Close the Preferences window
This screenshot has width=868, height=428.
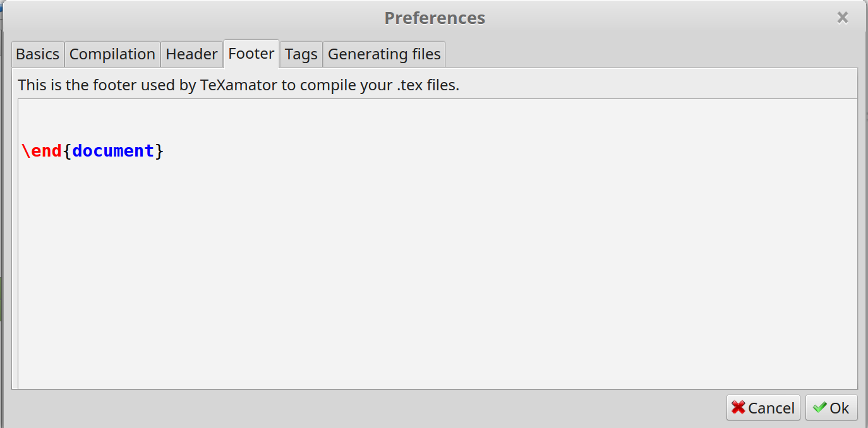[842, 18]
